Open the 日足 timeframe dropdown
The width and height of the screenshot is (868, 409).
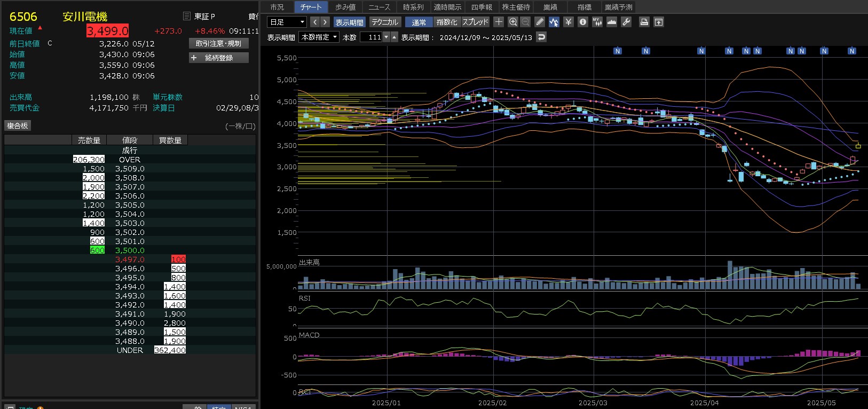tap(287, 22)
